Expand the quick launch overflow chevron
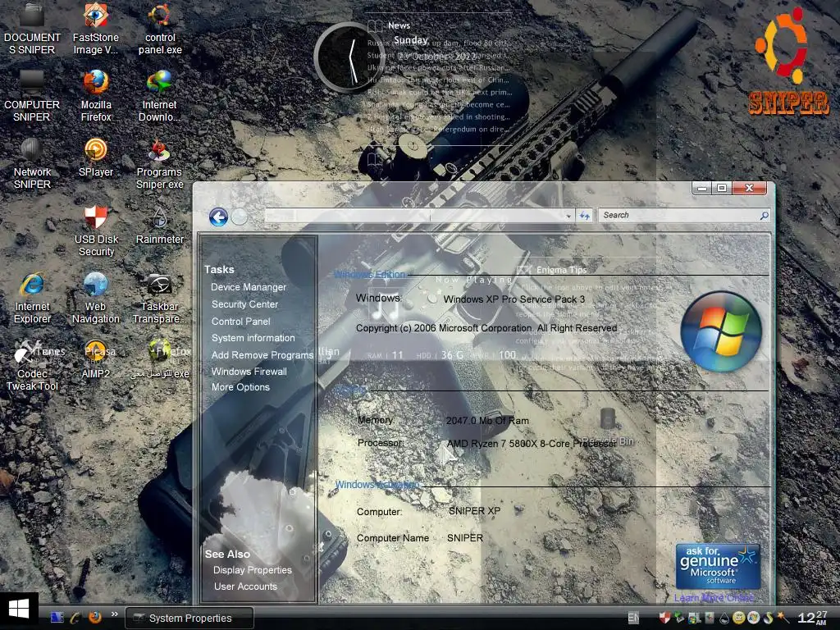Screen dimensions: 840x630 tap(115, 614)
